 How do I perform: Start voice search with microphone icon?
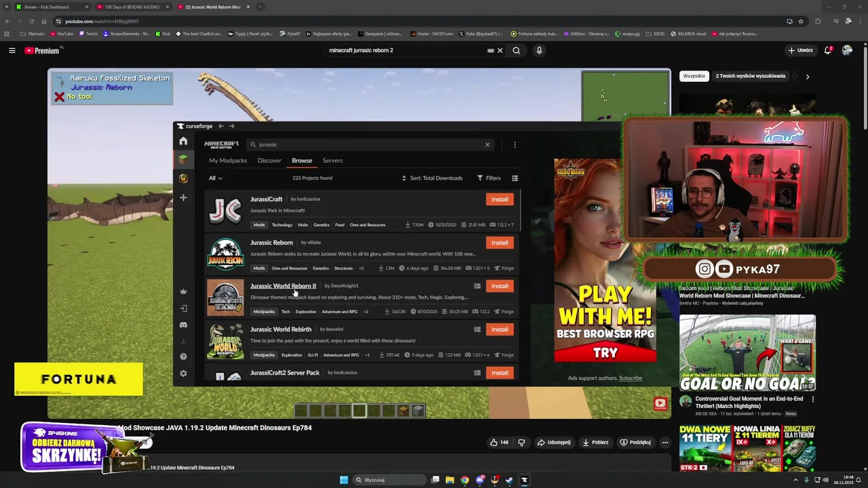[539, 50]
